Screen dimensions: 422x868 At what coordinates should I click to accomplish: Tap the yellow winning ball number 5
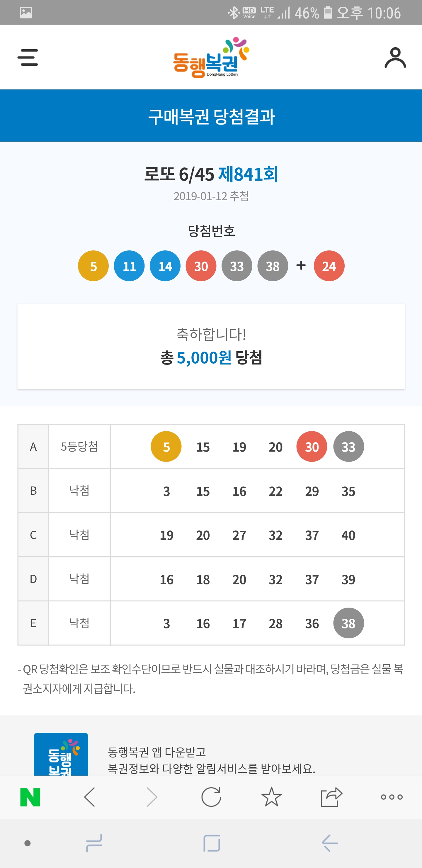point(93,266)
